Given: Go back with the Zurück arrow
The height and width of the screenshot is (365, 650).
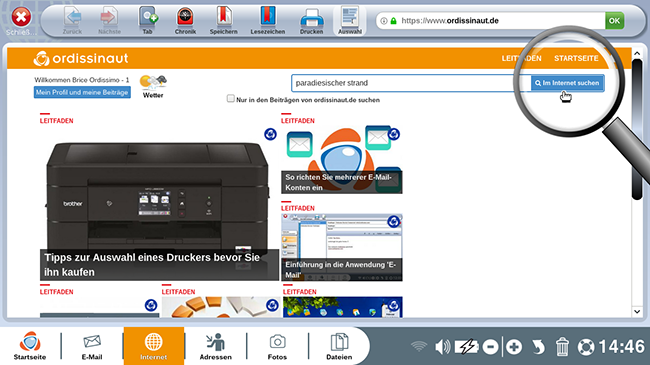Looking at the screenshot, I should [73, 20].
